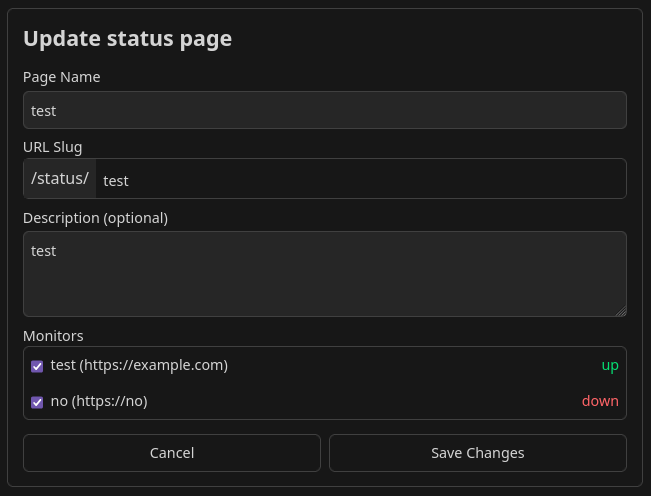Click the Cancel button
This screenshot has height=496, width=651.
click(x=172, y=453)
